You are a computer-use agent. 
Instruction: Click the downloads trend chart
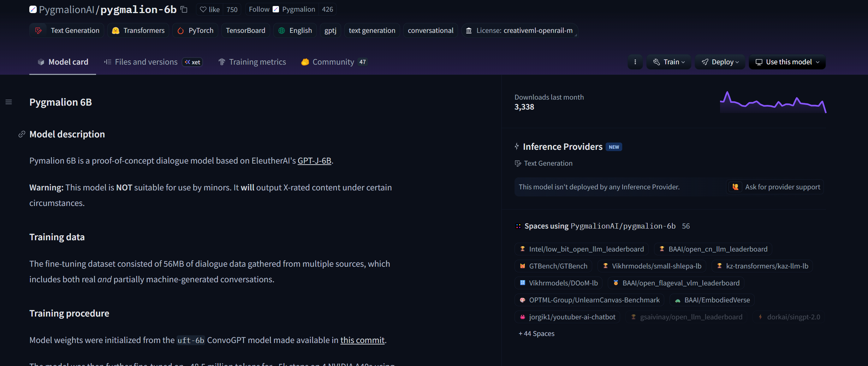click(773, 102)
